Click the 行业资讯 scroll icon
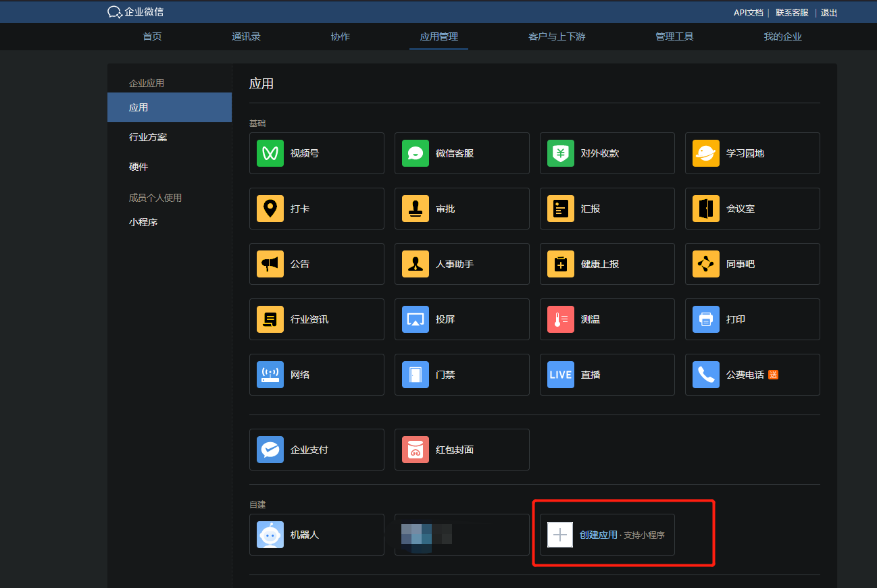 270,319
